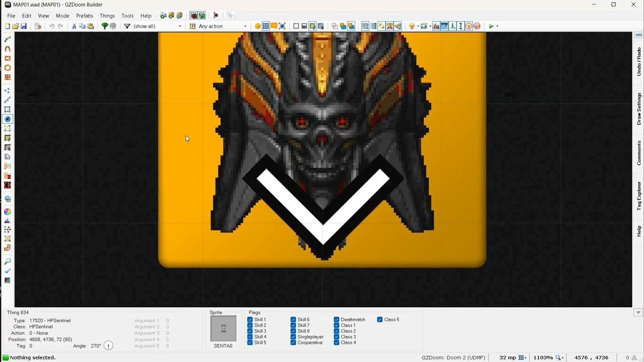Select the Draw Ellipse tool
This screenshot has width=644, height=362.
7,68
